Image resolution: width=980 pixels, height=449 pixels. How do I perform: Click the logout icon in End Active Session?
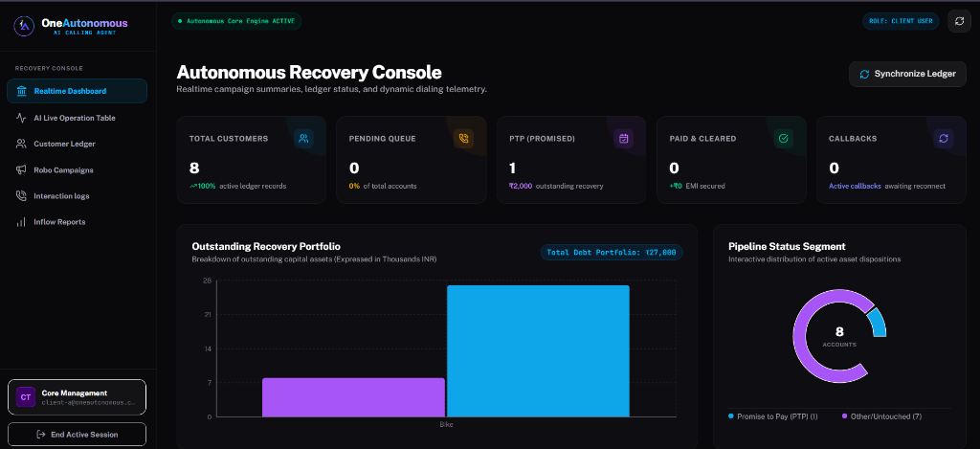41,434
